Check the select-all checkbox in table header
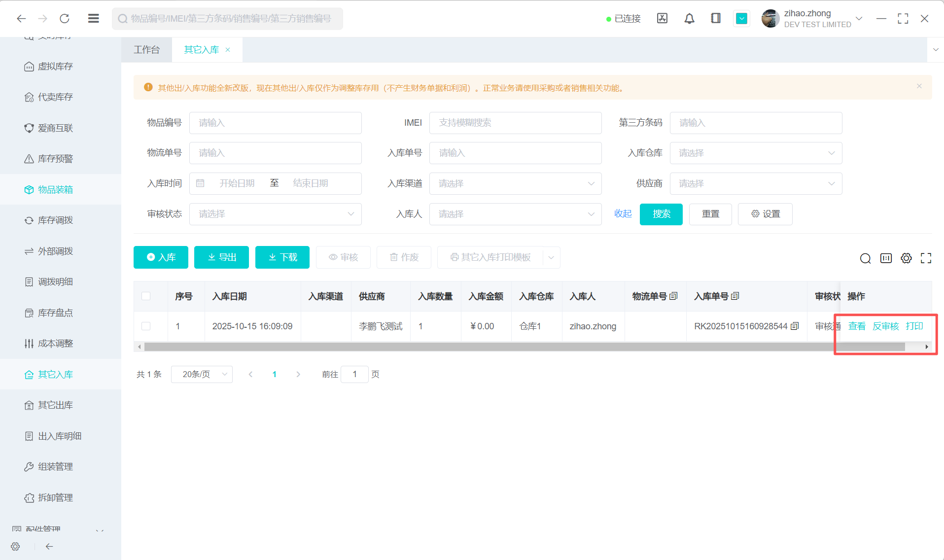Viewport: 944px width, 560px height. click(146, 296)
